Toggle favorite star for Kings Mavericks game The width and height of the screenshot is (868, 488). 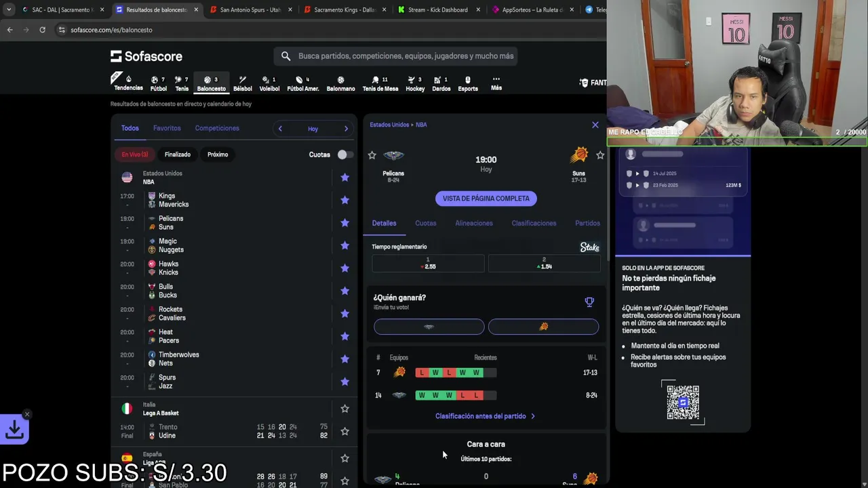(x=344, y=200)
